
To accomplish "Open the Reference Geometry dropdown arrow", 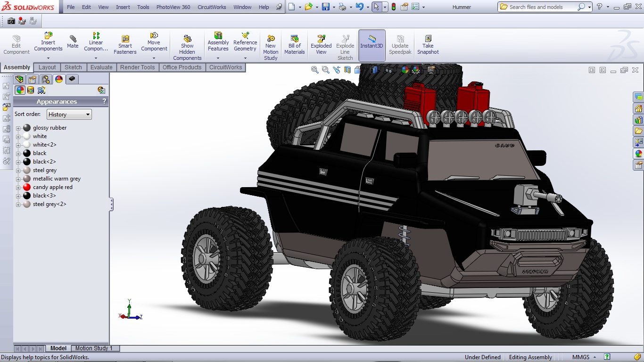I will (245, 58).
